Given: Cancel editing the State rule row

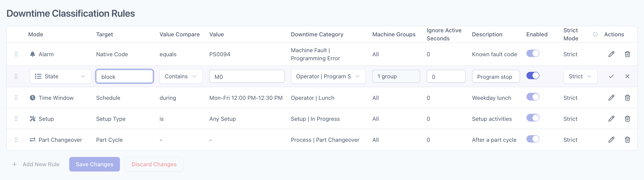Looking at the screenshot, I should click(x=627, y=76).
